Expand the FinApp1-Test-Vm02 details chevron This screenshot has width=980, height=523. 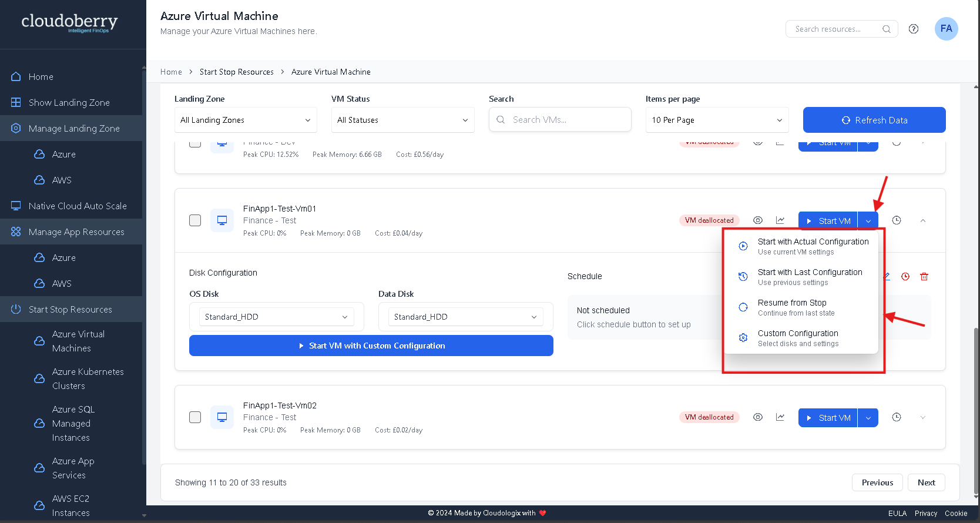click(x=923, y=417)
